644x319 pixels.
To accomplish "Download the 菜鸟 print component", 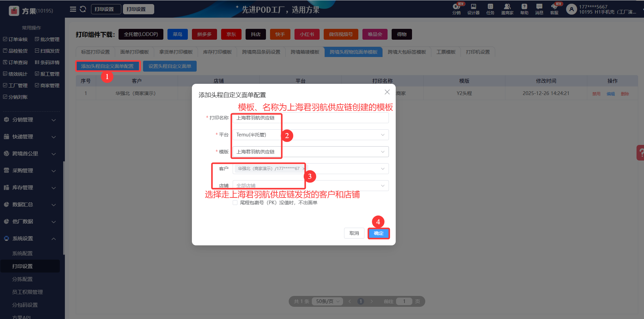I will [x=178, y=34].
